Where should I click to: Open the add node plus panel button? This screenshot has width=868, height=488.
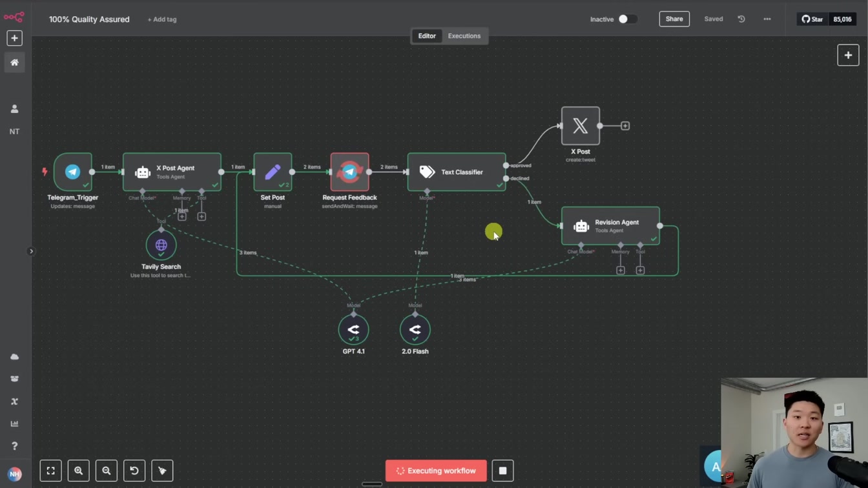click(848, 55)
